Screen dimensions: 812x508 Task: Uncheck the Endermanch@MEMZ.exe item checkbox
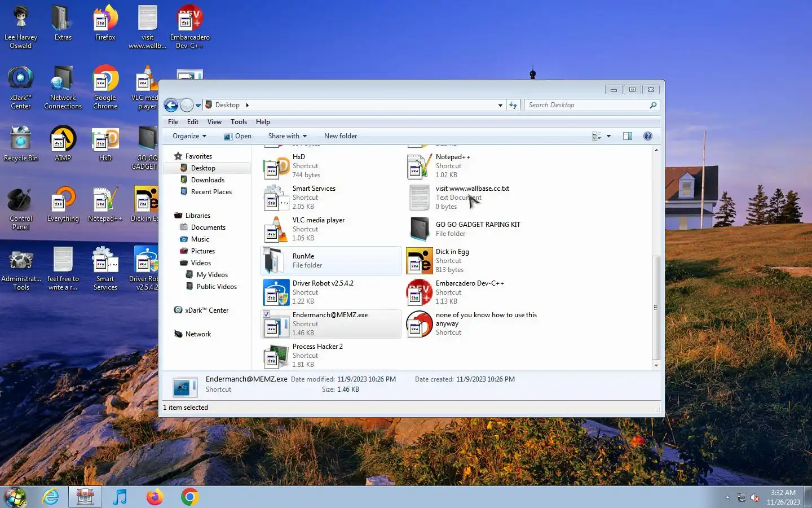tap(267, 314)
